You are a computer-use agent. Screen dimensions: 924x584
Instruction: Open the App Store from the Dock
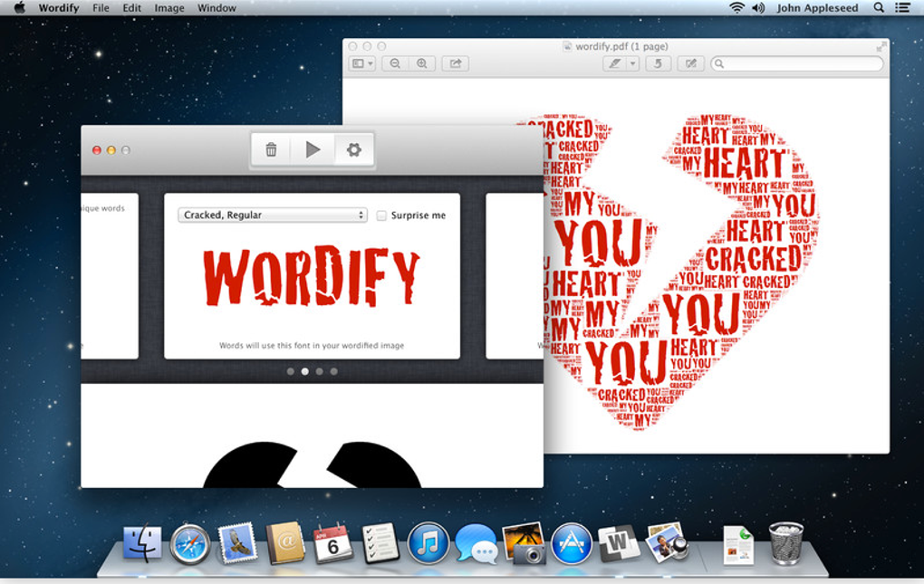(571, 543)
